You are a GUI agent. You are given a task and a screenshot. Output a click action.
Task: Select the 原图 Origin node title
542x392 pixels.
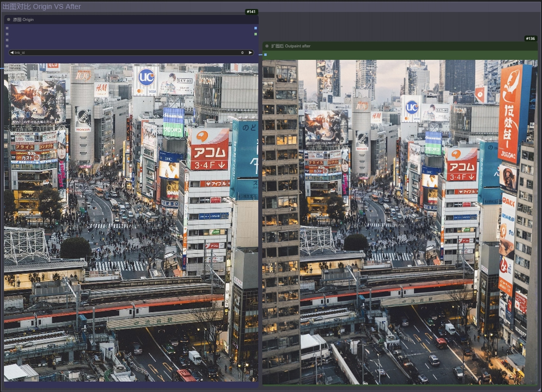pyautogui.click(x=23, y=20)
